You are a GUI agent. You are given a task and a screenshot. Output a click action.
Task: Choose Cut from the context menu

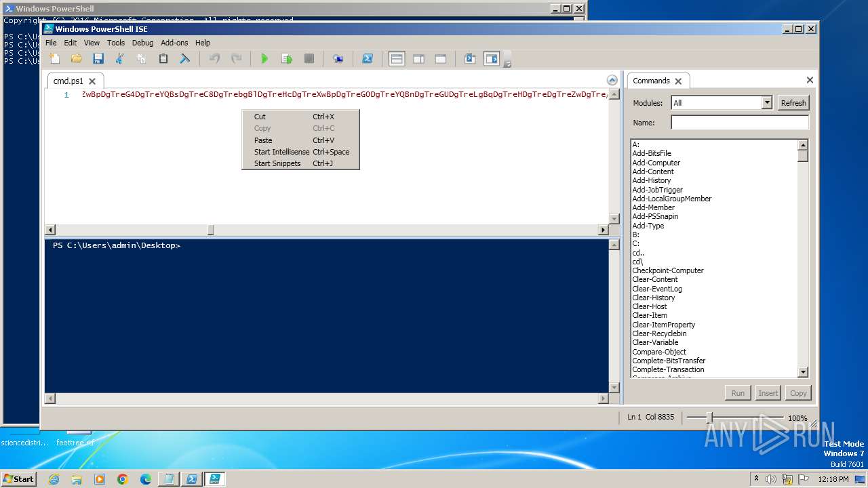pyautogui.click(x=300, y=117)
